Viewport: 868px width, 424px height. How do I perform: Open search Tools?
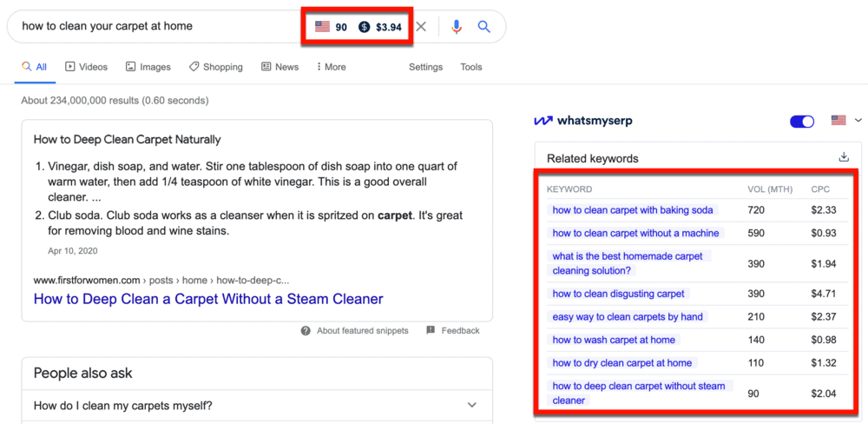coord(471,67)
